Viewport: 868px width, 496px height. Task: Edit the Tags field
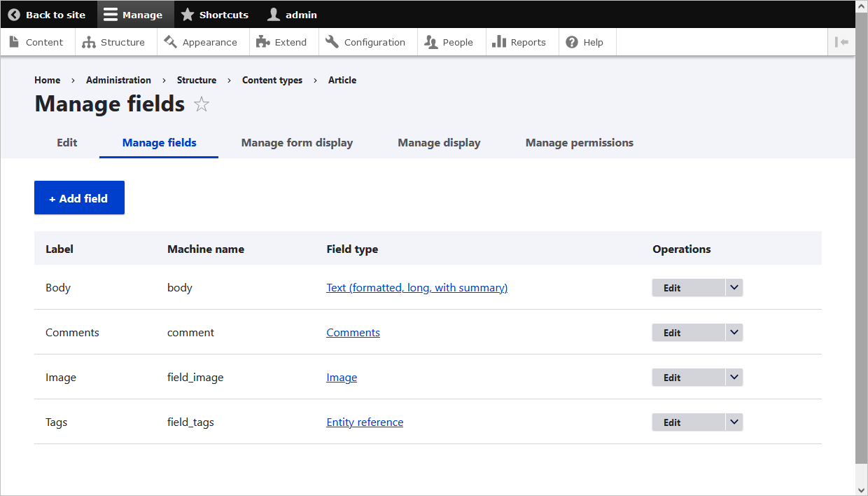[671, 422]
